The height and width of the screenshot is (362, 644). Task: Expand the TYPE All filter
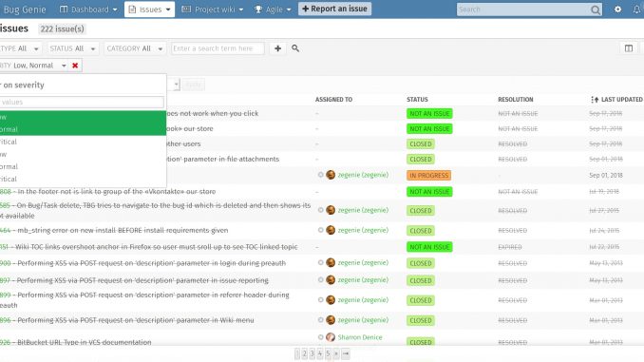pos(19,48)
